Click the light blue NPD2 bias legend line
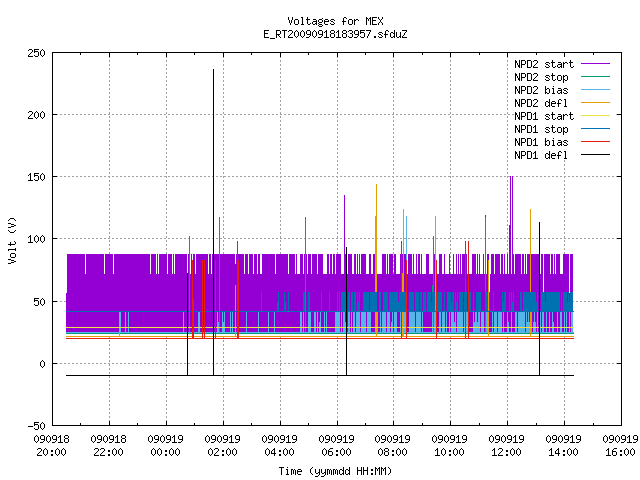This screenshot has height=480, width=640. pyautogui.click(x=595, y=89)
